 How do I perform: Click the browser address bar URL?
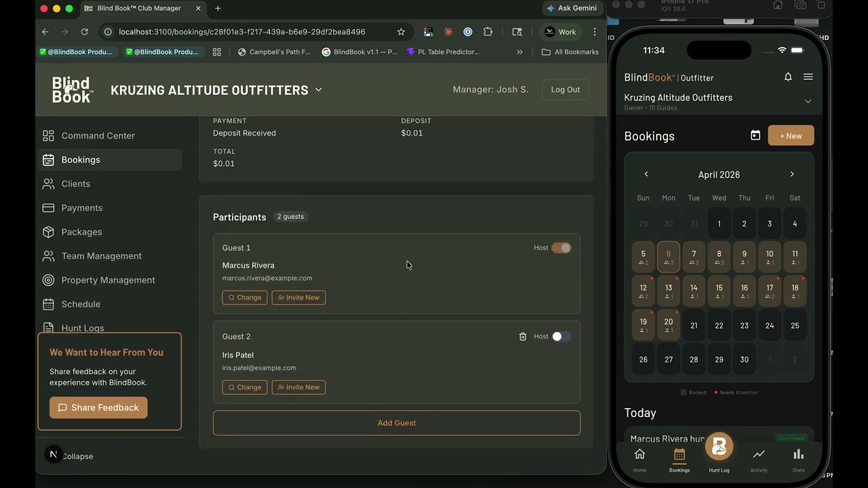[x=242, y=32]
